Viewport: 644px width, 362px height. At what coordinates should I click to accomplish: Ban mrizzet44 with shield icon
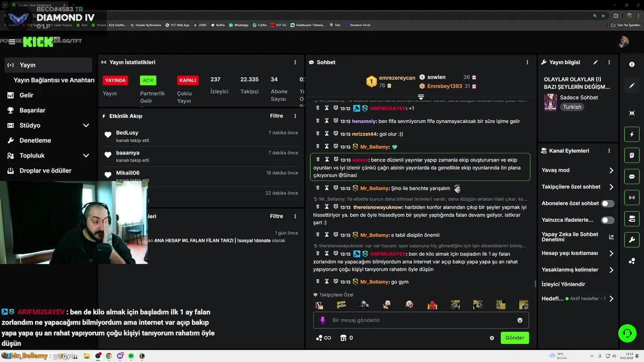pos(336,134)
